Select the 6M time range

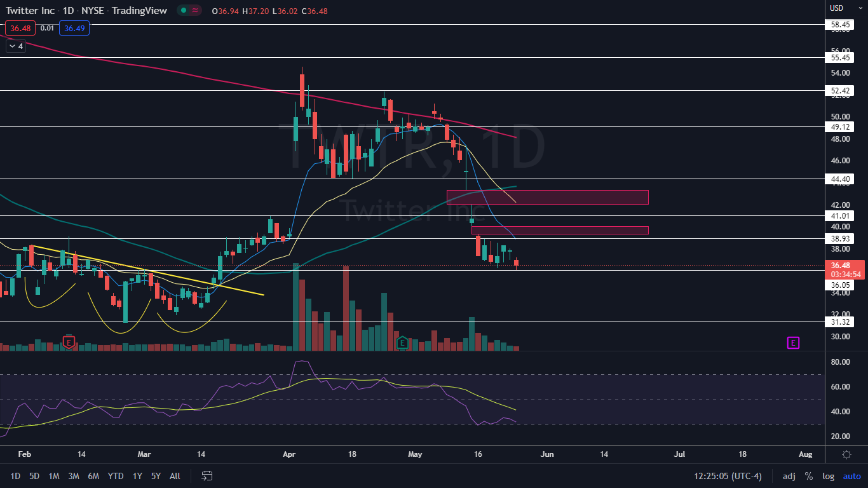93,476
